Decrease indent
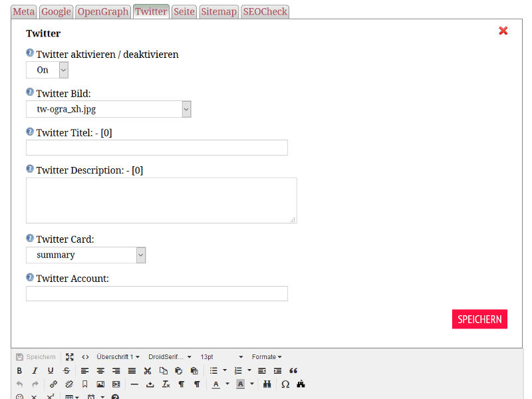Viewport: 532px width, 399px height. 262,371
